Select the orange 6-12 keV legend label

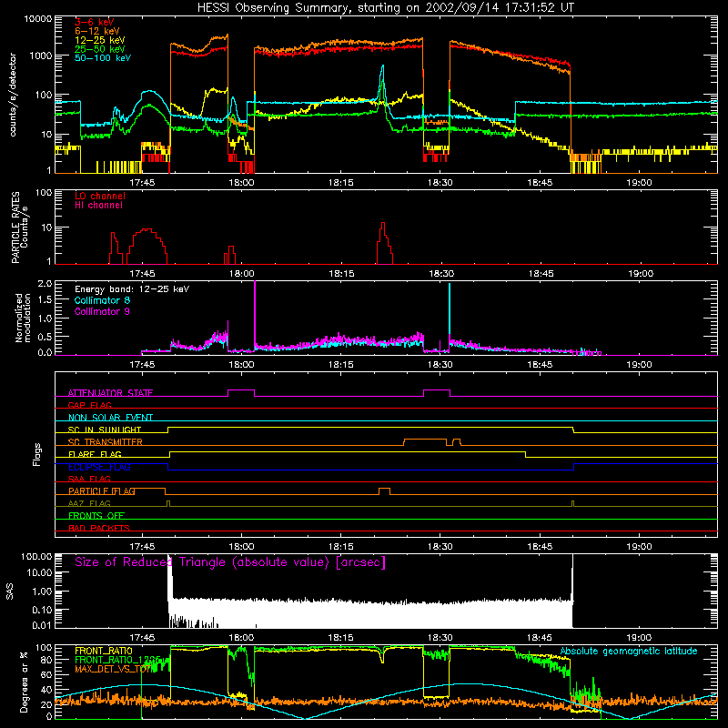point(97,31)
